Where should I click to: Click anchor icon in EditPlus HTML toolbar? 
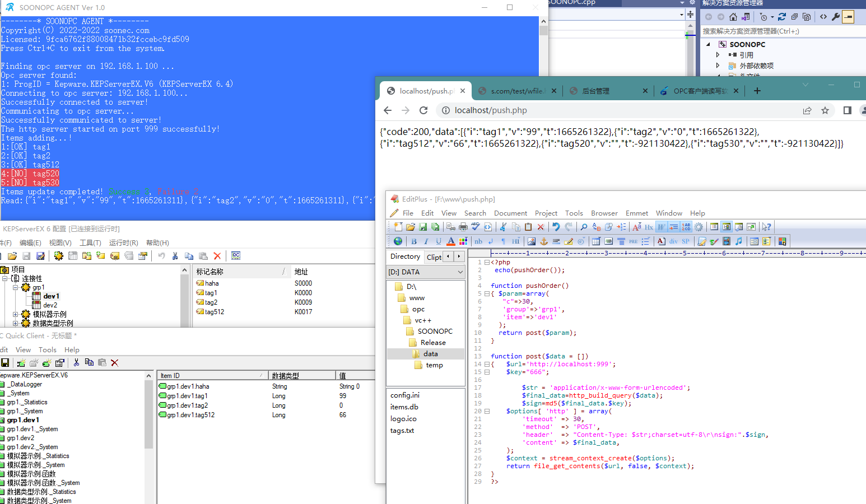(544, 241)
